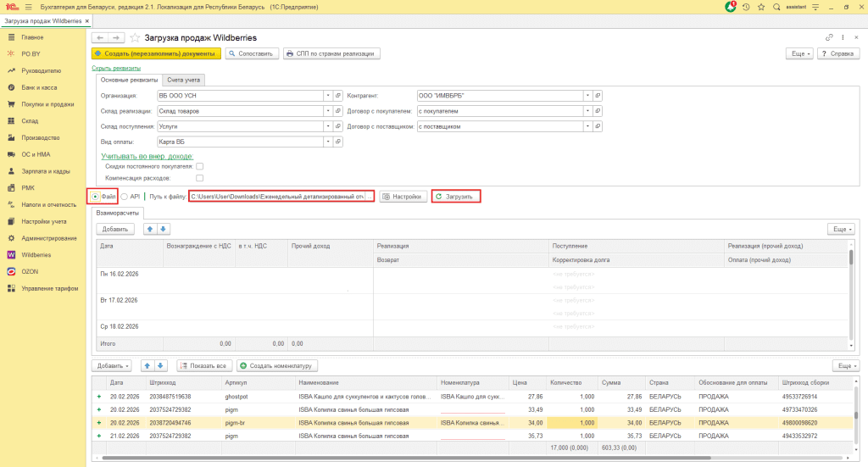Screen dimensions: 868x467
Task: Click the Скрыть реквизиты link
Action: pyautogui.click(x=115, y=68)
